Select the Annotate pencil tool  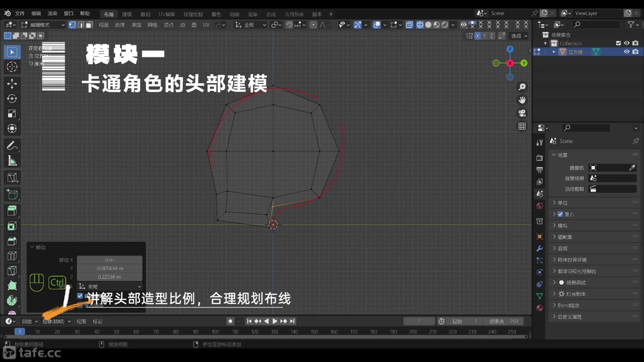[x=12, y=146]
